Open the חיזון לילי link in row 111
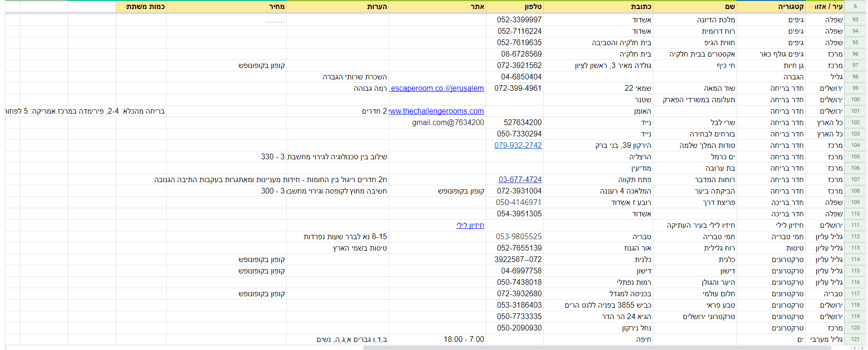This screenshot has height=350, width=868. (470, 225)
